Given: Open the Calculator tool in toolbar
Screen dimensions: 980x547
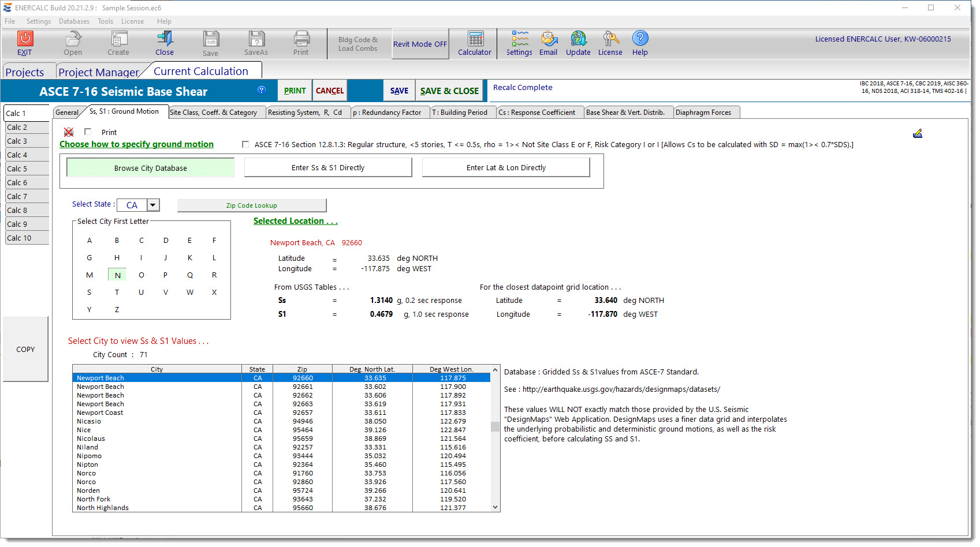Looking at the screenshot, I should coord(475,39).
